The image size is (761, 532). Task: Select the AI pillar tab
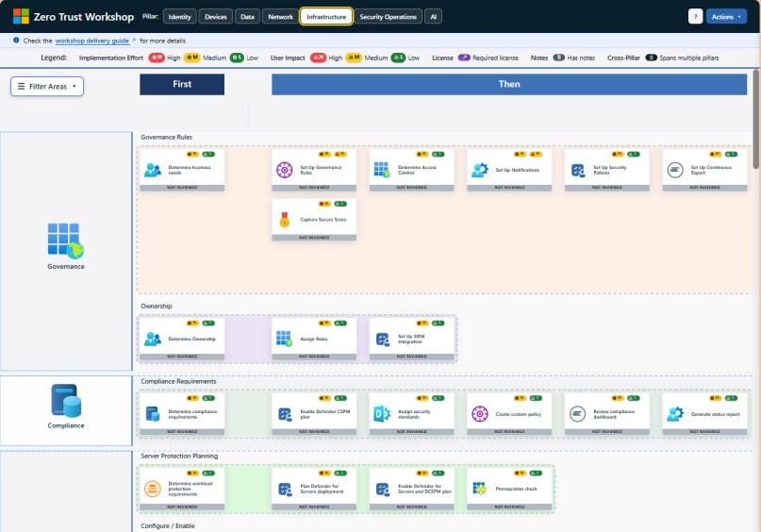point(432,16)
